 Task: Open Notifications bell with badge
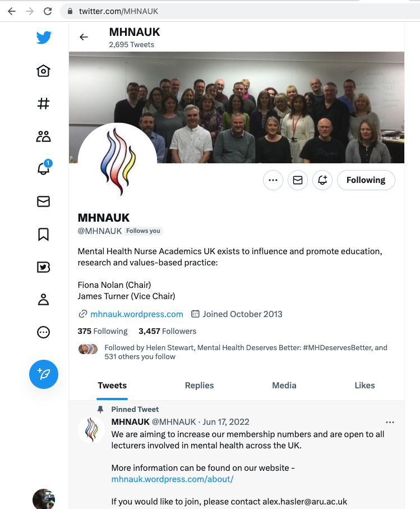44,168
